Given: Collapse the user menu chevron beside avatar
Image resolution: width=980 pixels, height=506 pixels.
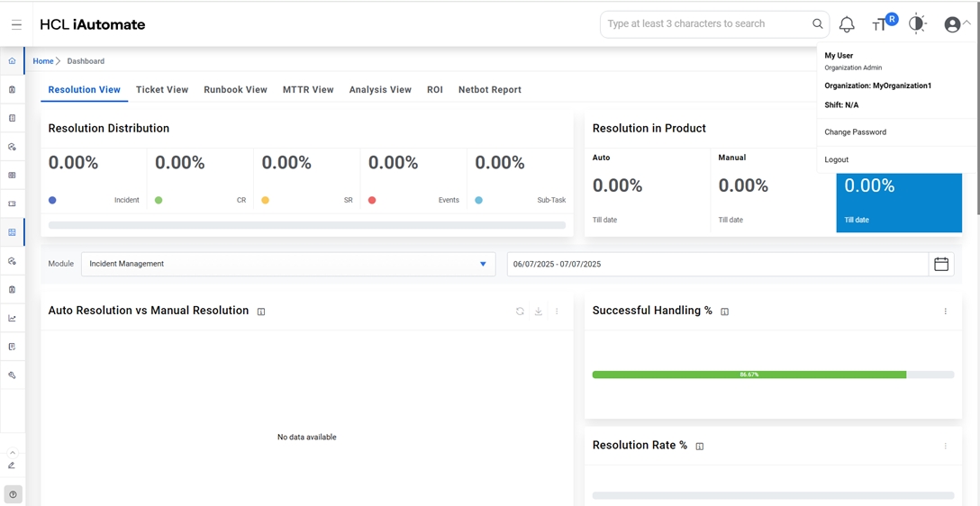Looking at the screenshot, I should (x=966, y=22).
